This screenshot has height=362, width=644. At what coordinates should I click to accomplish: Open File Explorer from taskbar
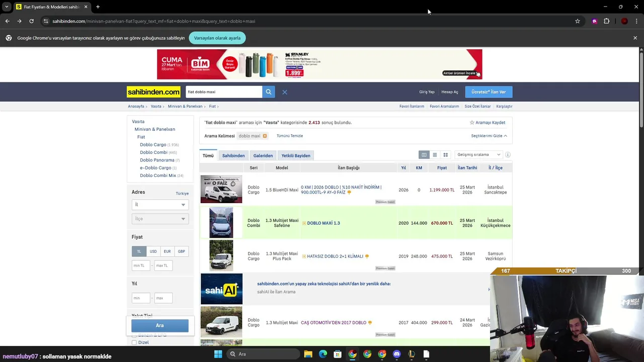308,354
